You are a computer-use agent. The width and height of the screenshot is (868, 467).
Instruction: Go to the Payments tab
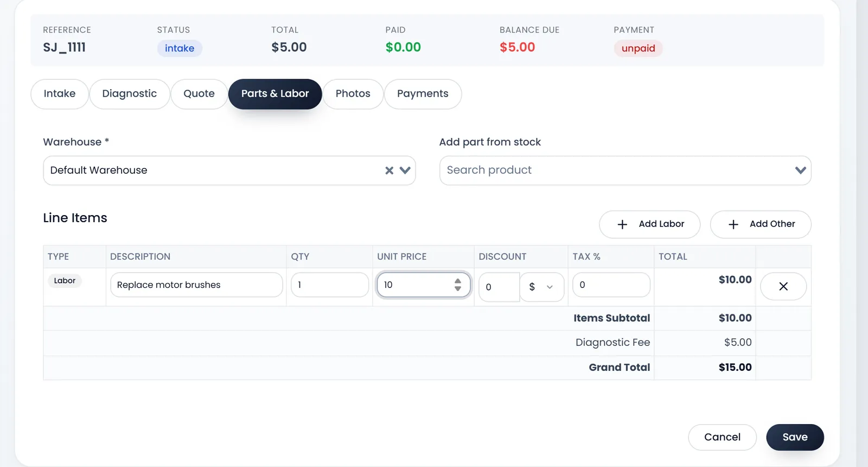click(x=423, y=94)
